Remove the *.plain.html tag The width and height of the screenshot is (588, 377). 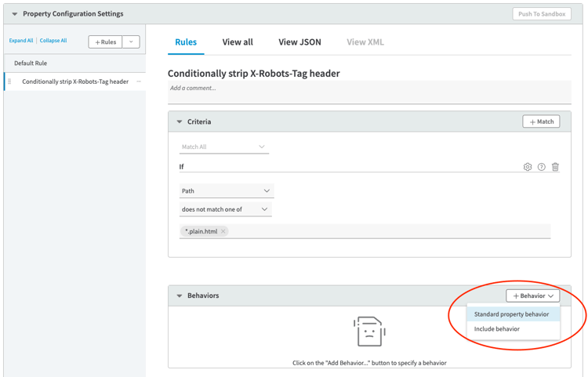(223, 232)
